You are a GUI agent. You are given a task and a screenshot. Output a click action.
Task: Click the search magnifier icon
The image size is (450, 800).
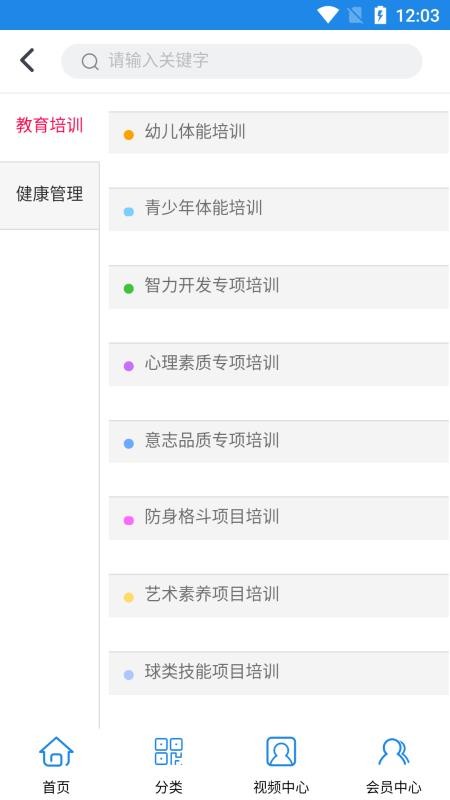point(90,62)
